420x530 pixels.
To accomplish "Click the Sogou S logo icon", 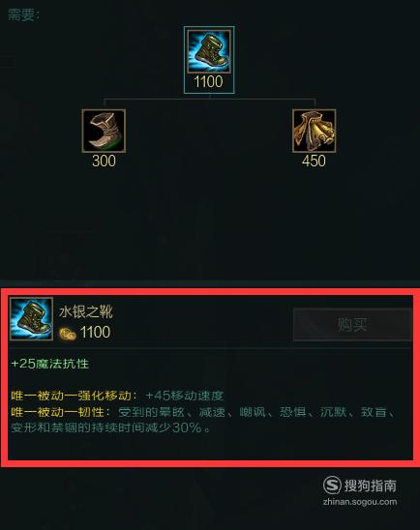I will click(x=332, y=486).
